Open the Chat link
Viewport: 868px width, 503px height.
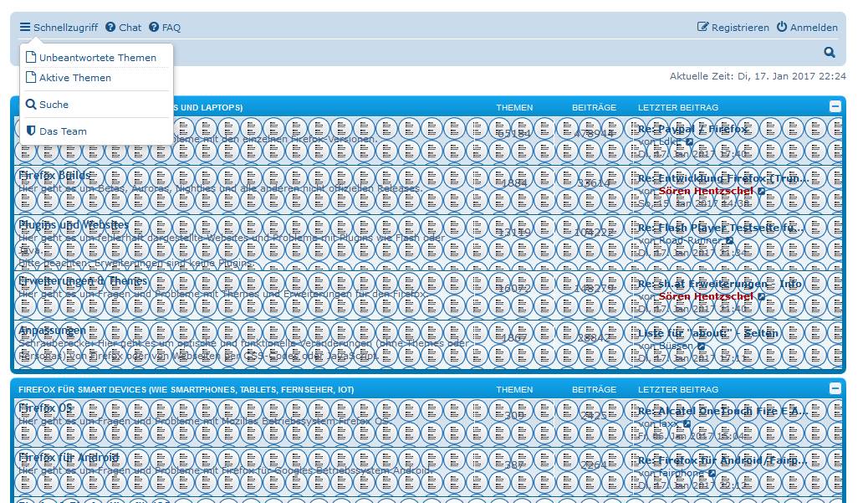click(124, 27)
